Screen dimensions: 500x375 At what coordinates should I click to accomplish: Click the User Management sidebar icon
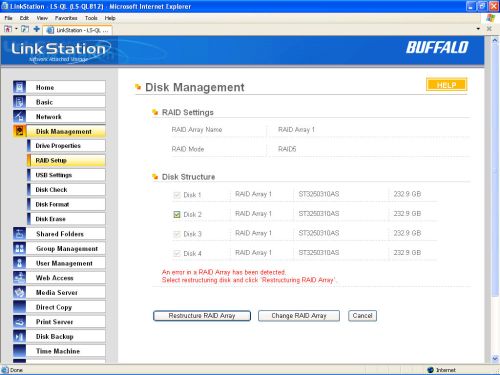tap(19, 263)
